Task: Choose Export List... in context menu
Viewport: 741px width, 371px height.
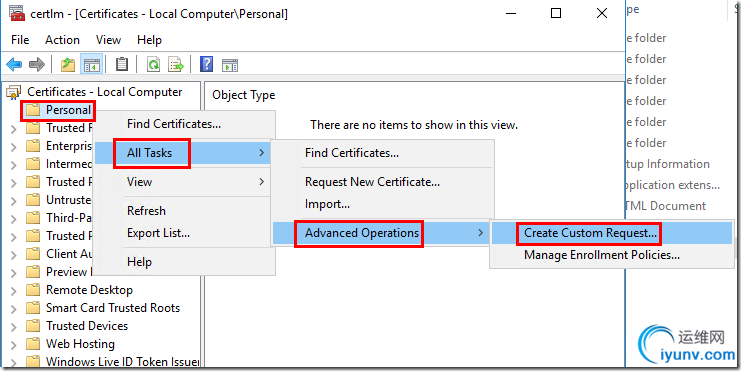Action: point(158,233)
